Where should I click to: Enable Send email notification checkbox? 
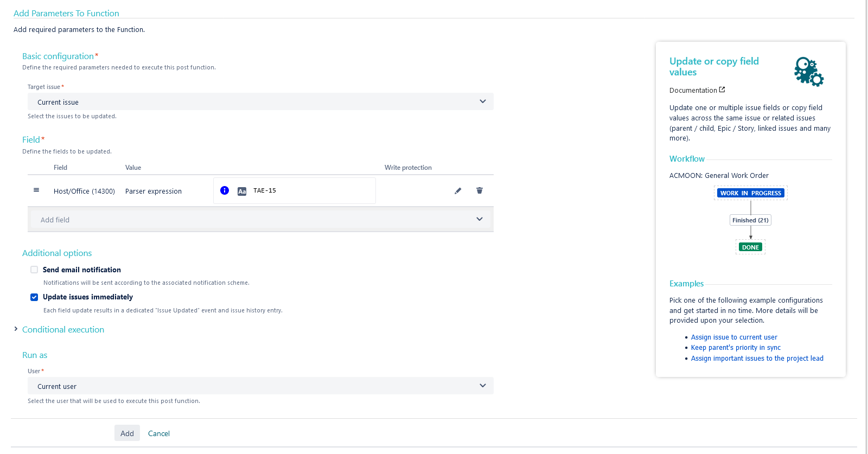click(34, 270)
